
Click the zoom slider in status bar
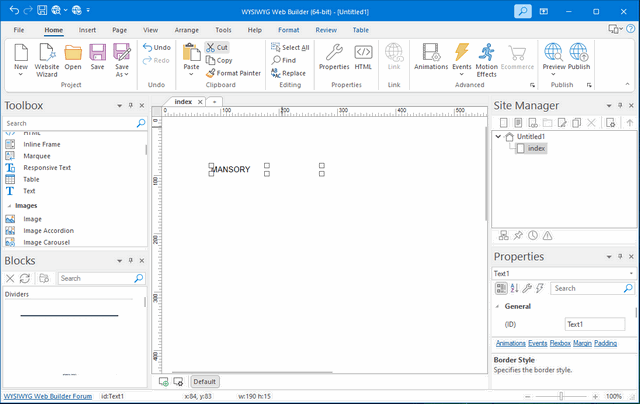(x=560, y=396)
